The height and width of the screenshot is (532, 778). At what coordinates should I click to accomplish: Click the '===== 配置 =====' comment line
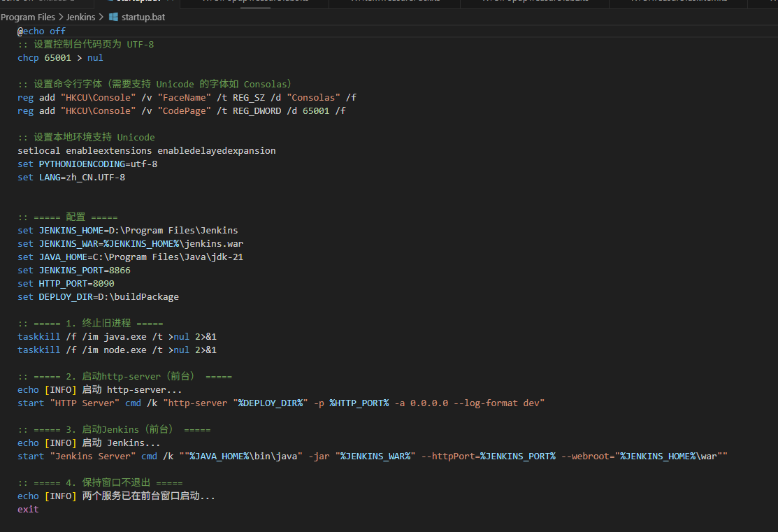tap(68, 217)
